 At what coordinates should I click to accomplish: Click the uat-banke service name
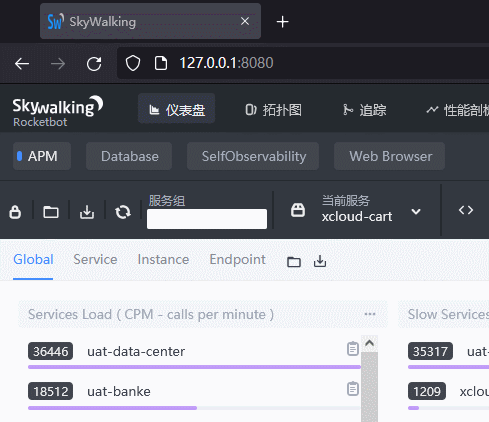[119, 391]
